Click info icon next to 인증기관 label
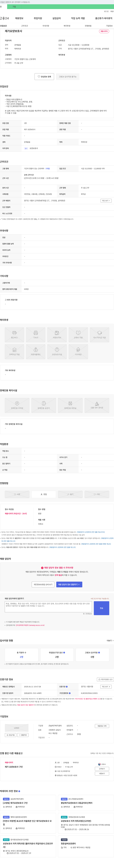Screen dimensions: 114x868 point(67,687)
